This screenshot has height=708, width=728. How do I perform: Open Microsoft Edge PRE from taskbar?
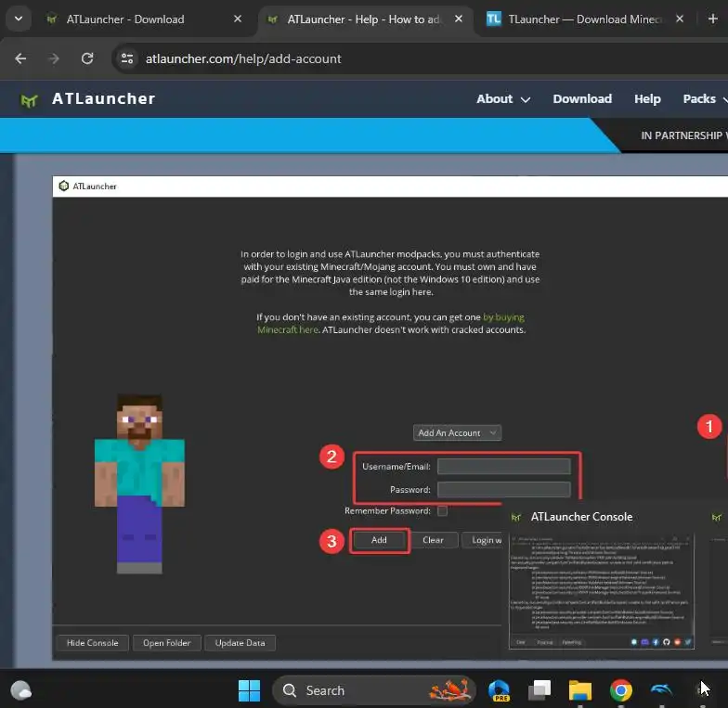[x=499, y=690]
